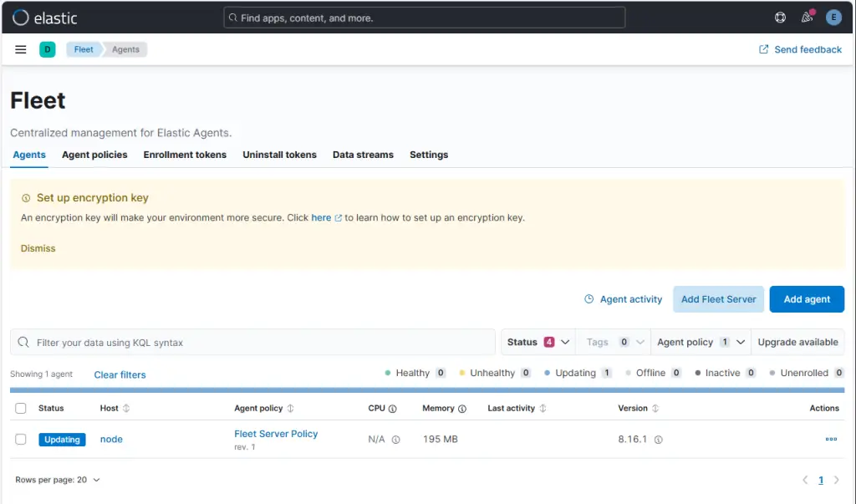The width and height of the screenshot is (856, 504).
Task: Open the D space avatar
Action: tap(48, 49)
